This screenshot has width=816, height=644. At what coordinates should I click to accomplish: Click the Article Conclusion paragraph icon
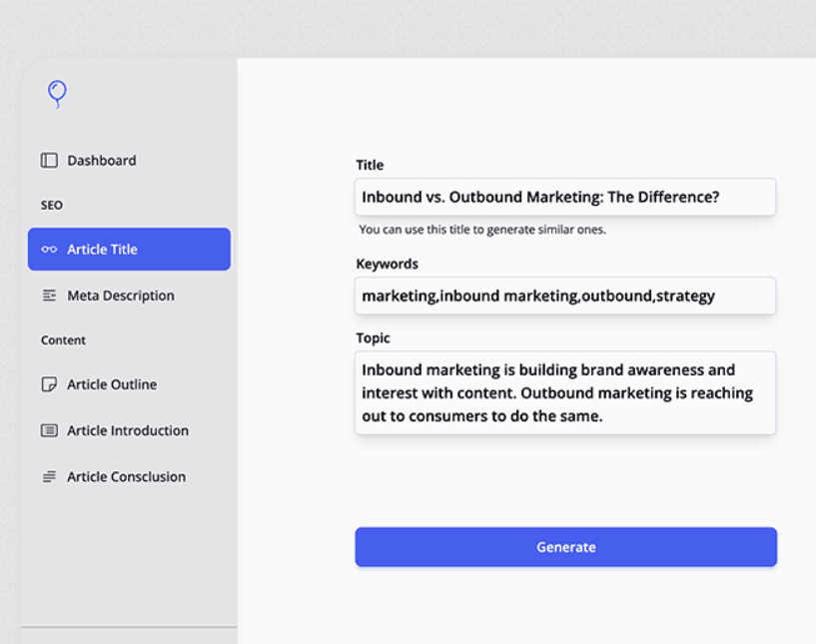[x=49, y=477]
